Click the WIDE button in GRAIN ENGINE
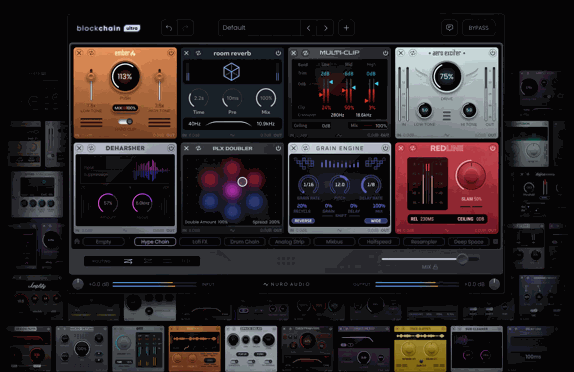 coord(376,221)
